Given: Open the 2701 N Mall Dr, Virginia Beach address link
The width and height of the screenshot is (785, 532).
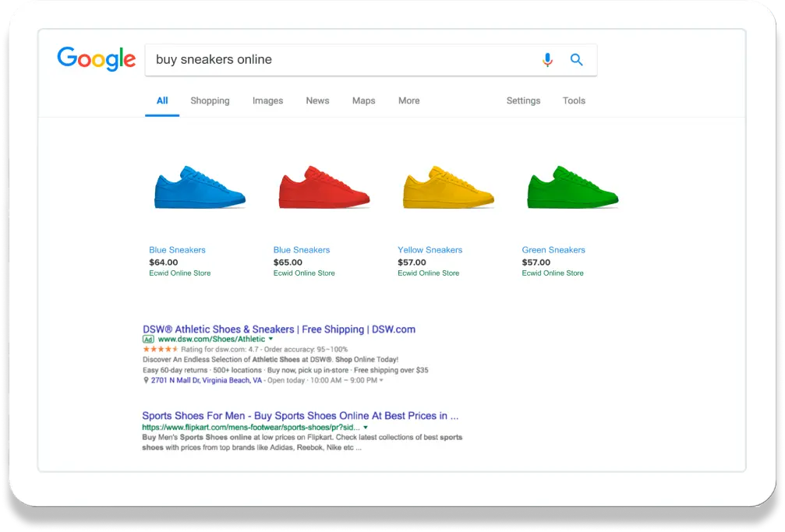Looking at the screenshot, I should tap(207, 380).
